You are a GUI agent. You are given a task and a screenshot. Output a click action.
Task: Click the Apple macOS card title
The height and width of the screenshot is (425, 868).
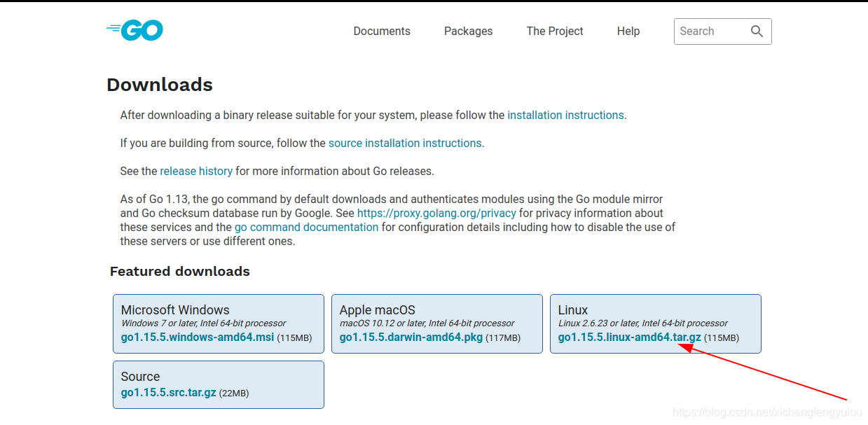click(x=378, y=309)
